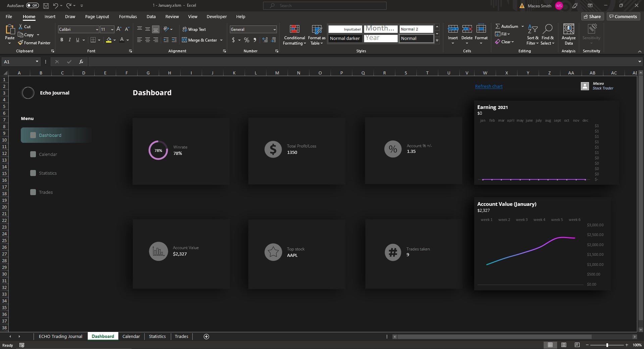This screenshot has height=349, width=644.
Task: Expand the number format dropdown
Action: coord(274,30)
